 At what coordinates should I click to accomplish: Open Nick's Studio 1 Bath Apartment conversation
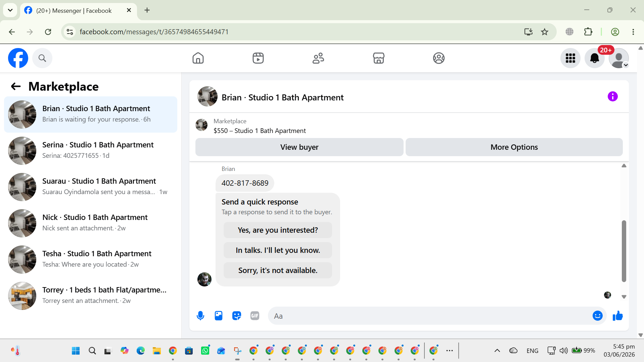tap(91, 223)
